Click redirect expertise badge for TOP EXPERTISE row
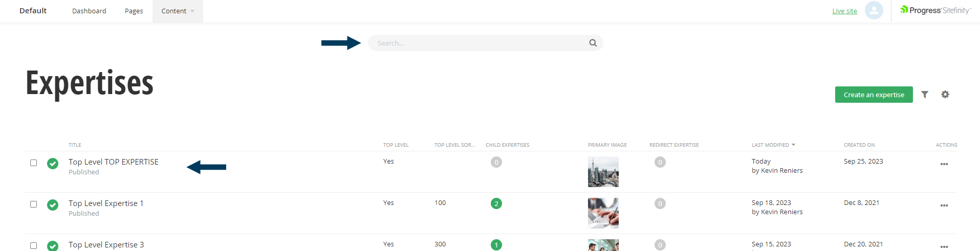 (660, 162)
